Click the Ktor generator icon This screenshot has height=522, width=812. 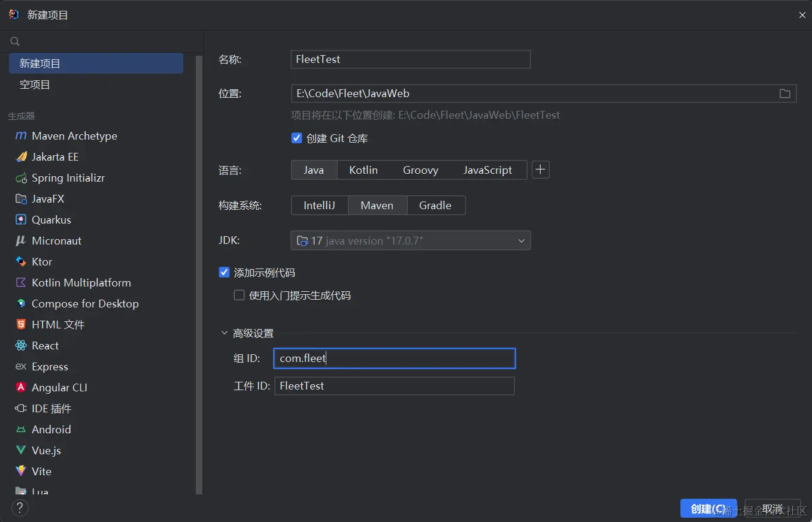[21, 262]
